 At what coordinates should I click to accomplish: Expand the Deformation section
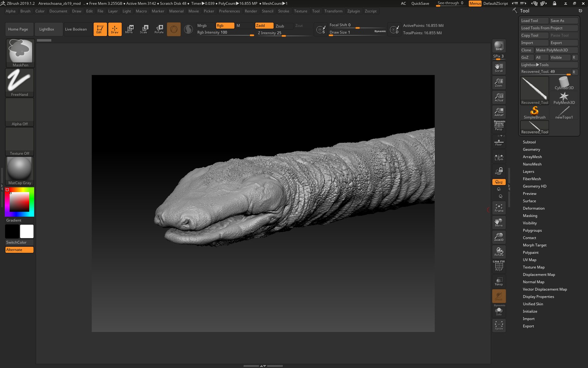coord(534,209)
